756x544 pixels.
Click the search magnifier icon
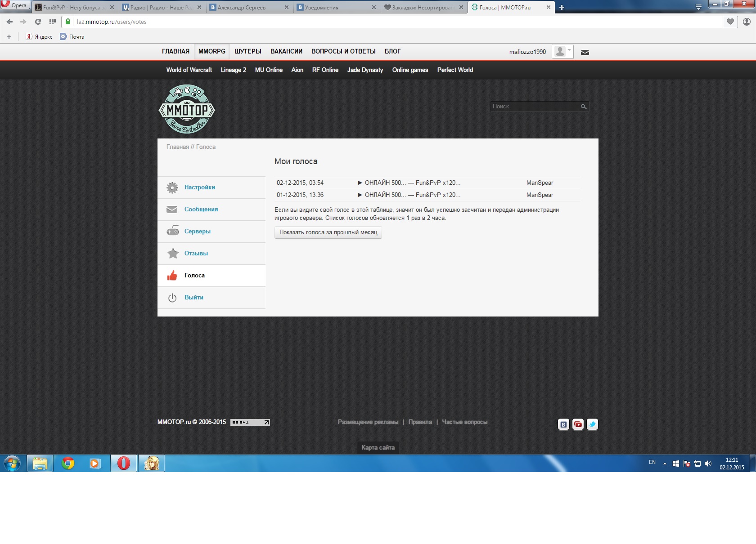(x=583, y=107)
